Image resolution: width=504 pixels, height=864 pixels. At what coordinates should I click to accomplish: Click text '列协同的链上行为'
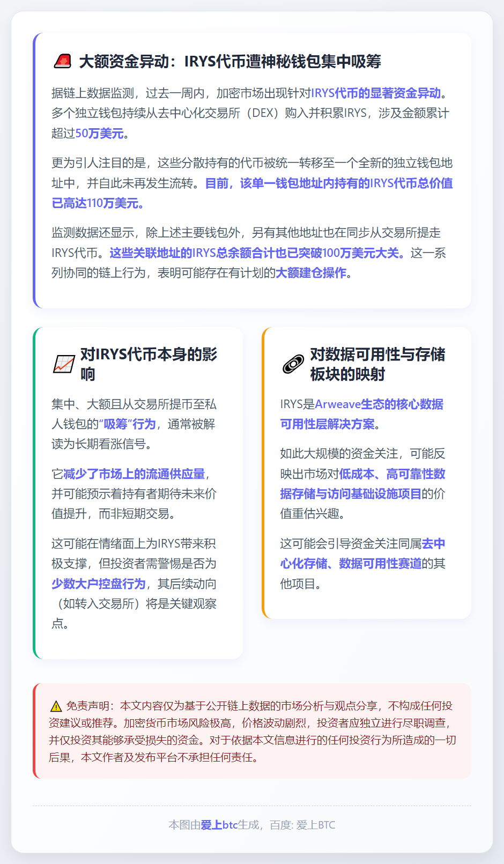99,273
